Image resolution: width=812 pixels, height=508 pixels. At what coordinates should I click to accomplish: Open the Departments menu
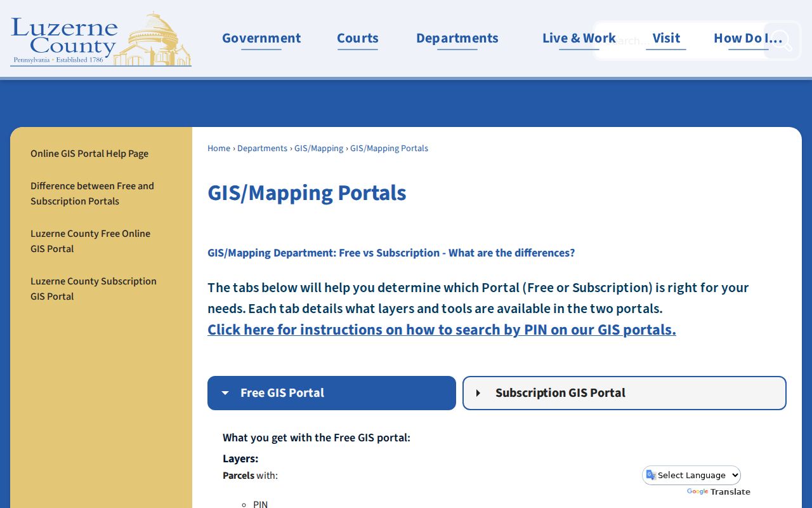[x=457, y=38]
